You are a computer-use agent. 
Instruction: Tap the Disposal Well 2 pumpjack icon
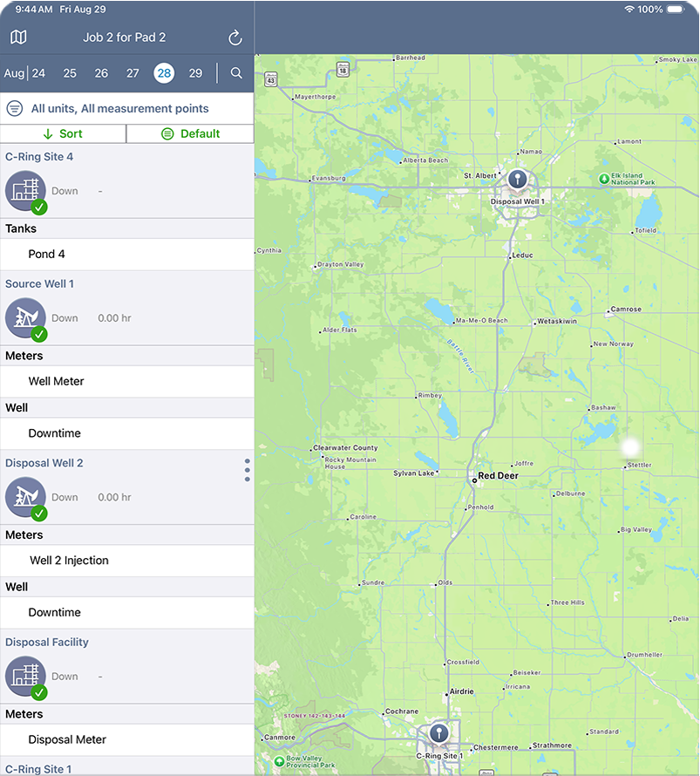pos(25,497)
